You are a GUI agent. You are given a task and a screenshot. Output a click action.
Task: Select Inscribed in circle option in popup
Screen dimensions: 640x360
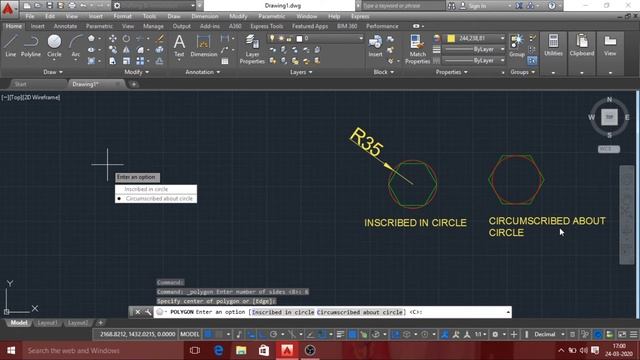click(x=156, y=189)
